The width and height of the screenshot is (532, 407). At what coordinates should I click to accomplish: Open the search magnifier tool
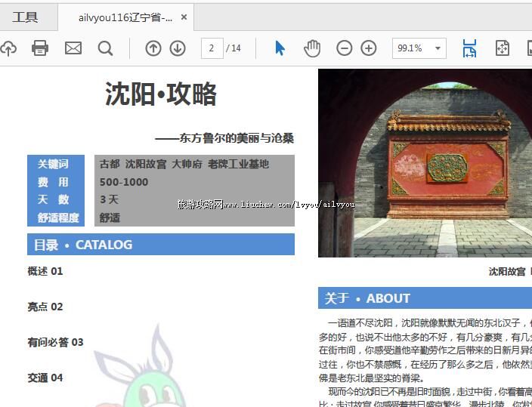point(105,48)
